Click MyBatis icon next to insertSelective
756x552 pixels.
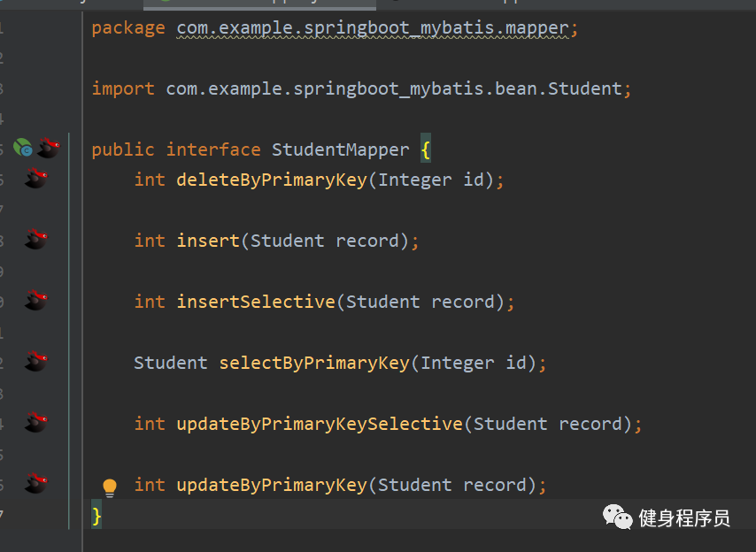point(35,301)
